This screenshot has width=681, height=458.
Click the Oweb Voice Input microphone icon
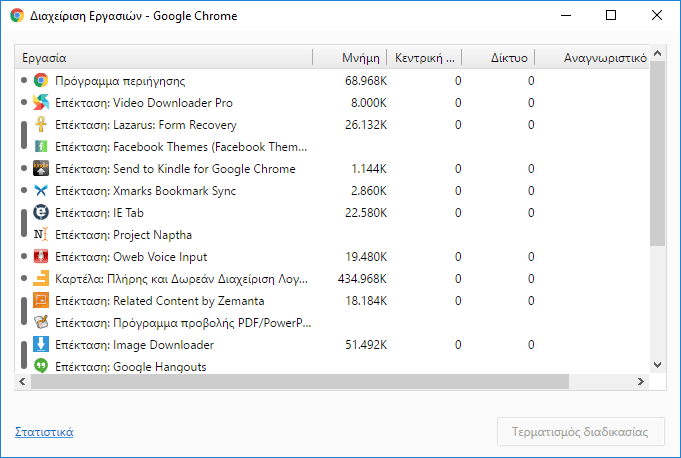point(41,257)
